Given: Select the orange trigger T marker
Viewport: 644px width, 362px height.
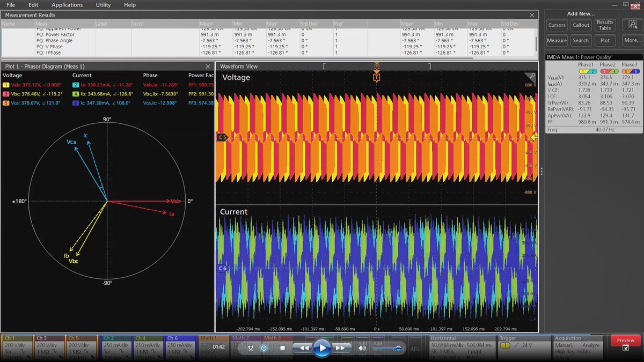Looking at the screenshot, I should (x=377, y=77).
